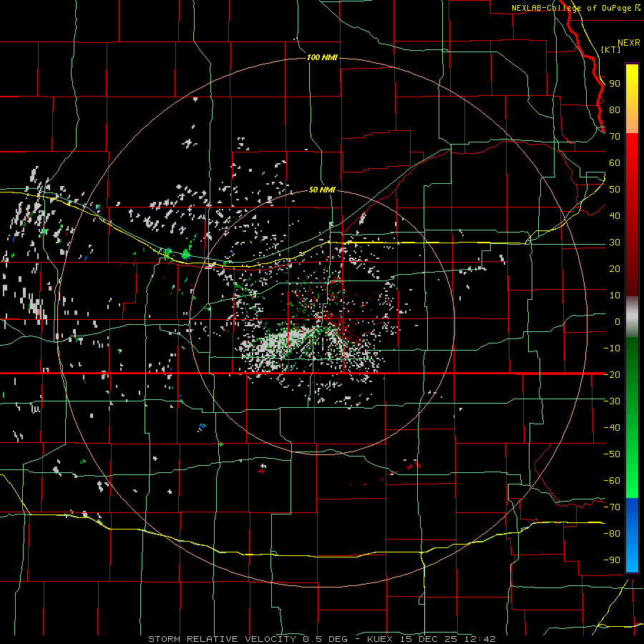Click the 80 label on the velocity scale
The image size is (644, 644).
pyautogui.click(x=615, y=110)
